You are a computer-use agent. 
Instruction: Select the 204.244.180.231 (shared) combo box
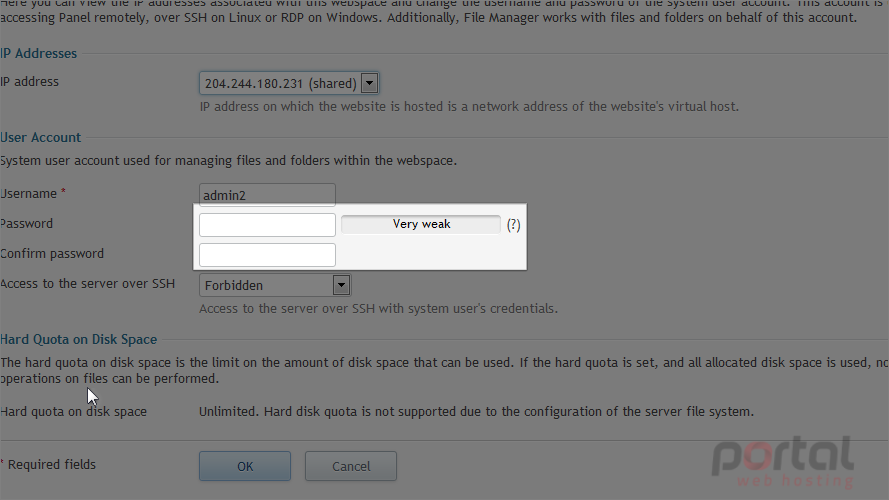tap(289, 83)
